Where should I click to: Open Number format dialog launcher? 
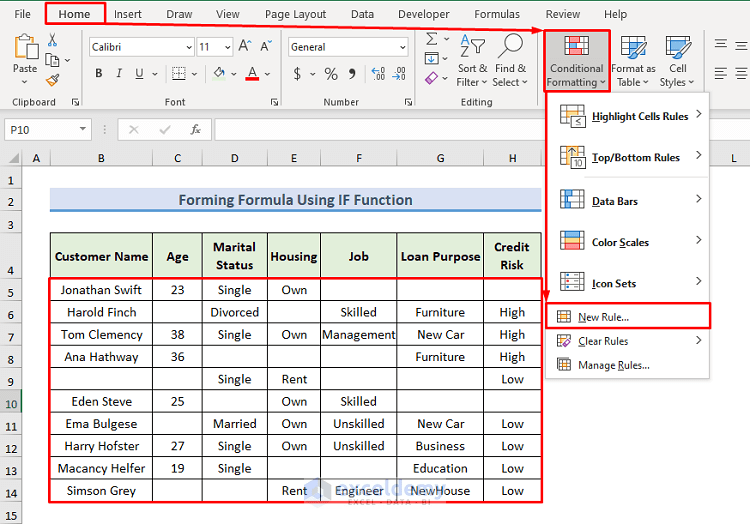[408, 102]
